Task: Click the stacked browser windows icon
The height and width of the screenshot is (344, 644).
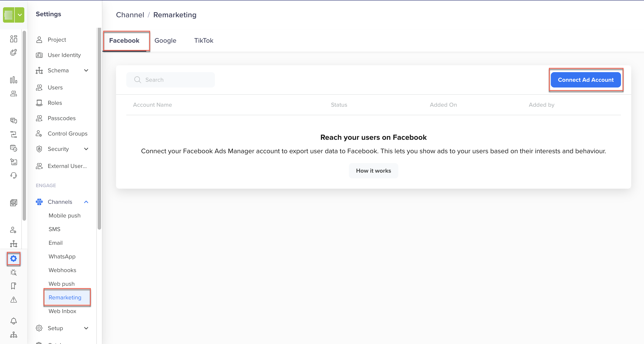Action: 13,203
